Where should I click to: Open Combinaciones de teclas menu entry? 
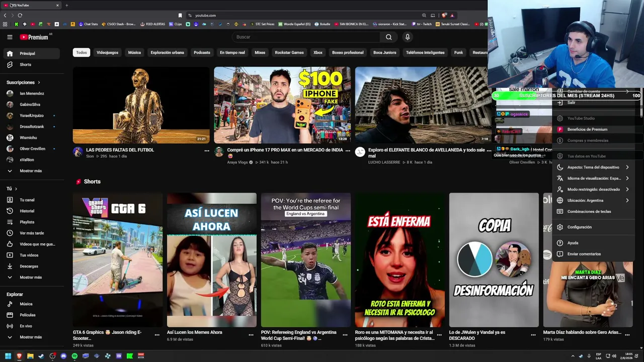(593, 212)
